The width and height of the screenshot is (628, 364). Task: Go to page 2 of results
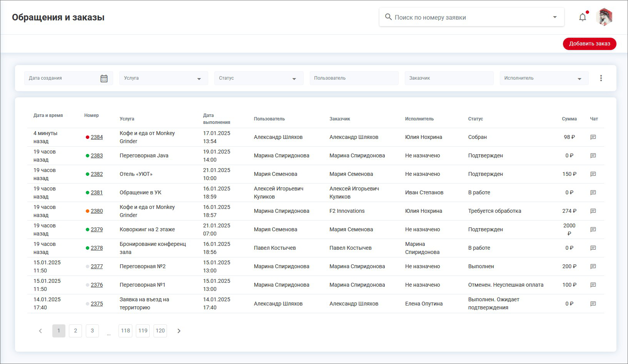pyautogui.click(x=75, y=331)
